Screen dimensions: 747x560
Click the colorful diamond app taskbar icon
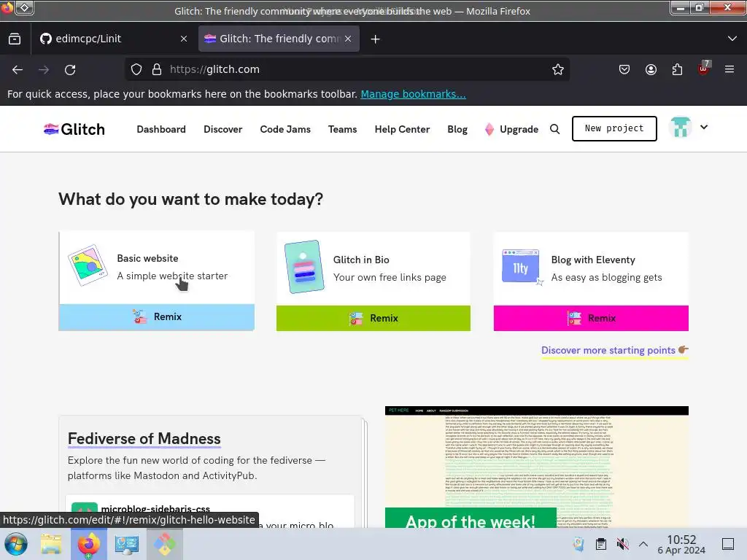point(164,544)
